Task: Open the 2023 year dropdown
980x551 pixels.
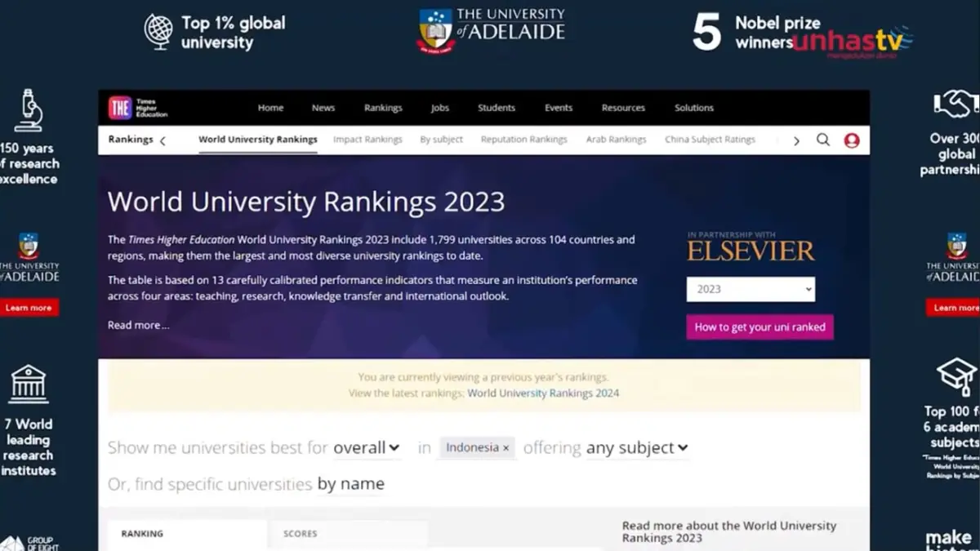Action: pos(751,289)
